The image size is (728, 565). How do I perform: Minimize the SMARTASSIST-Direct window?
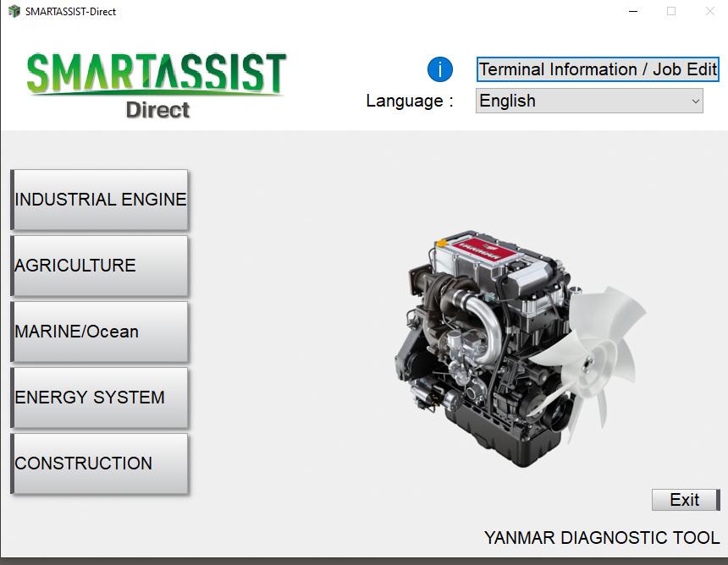coord(633,11)
